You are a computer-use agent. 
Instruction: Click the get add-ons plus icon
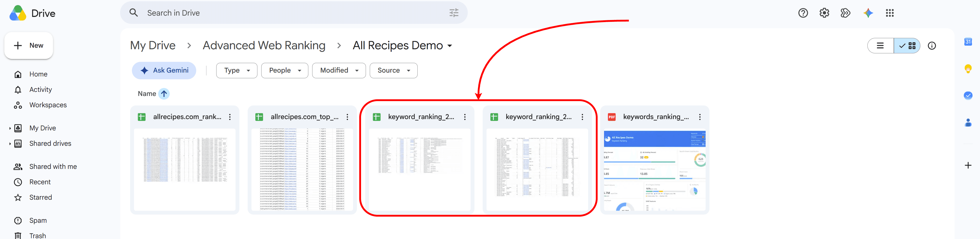tap(968, 165)
